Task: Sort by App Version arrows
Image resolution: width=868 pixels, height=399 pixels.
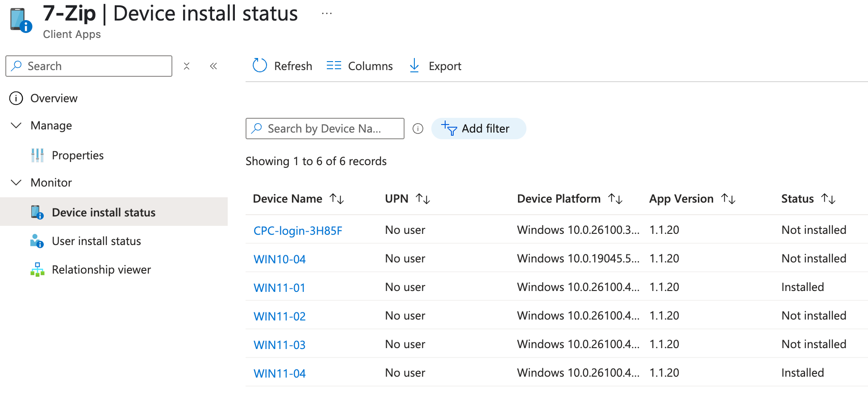Action: pos(728,199)
